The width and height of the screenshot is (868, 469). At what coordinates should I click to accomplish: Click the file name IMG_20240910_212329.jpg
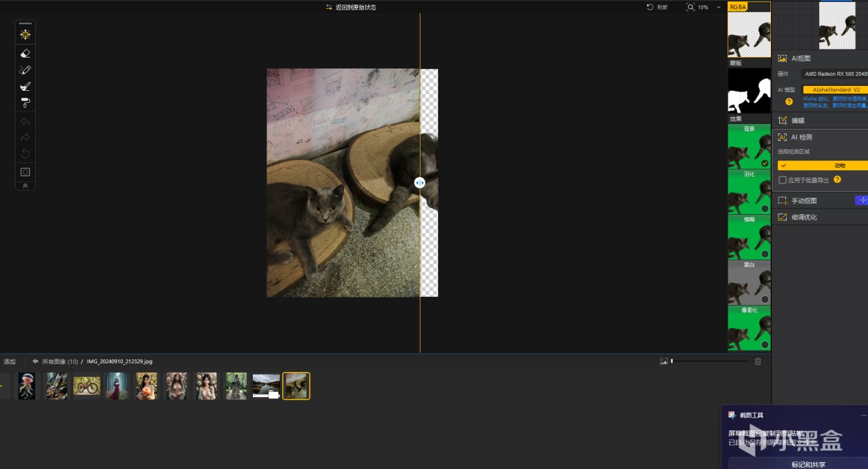[119, 361]
